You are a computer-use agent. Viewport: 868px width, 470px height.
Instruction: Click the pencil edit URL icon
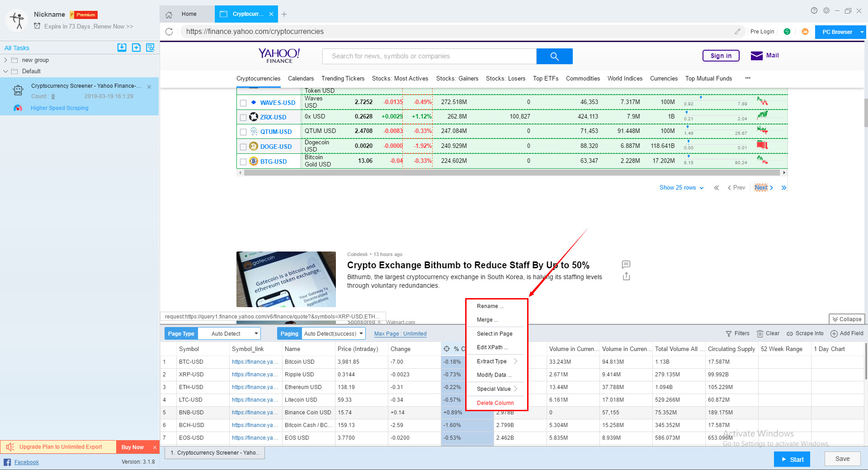point(737,32)
